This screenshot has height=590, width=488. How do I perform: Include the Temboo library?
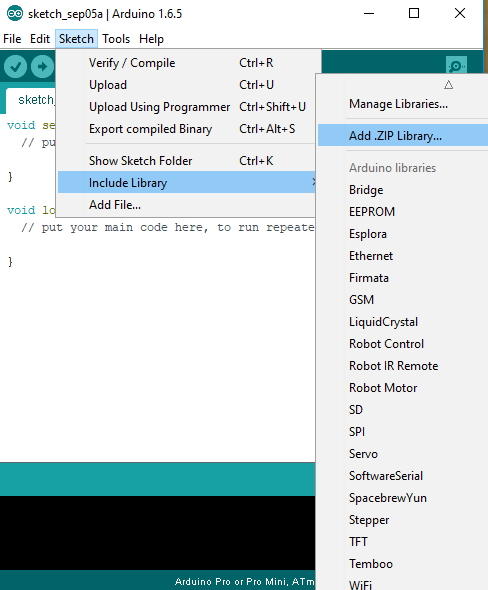click(x=403, y=564)
